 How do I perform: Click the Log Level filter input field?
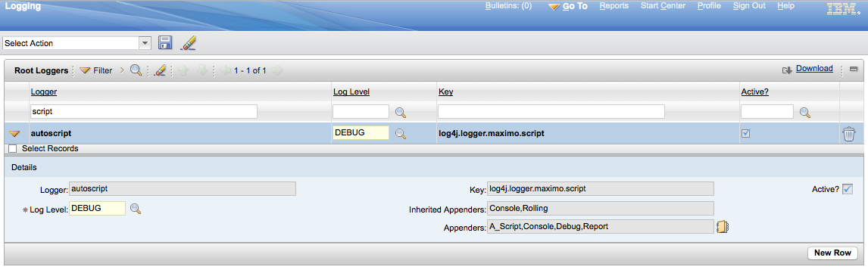[x=361, y=111]
